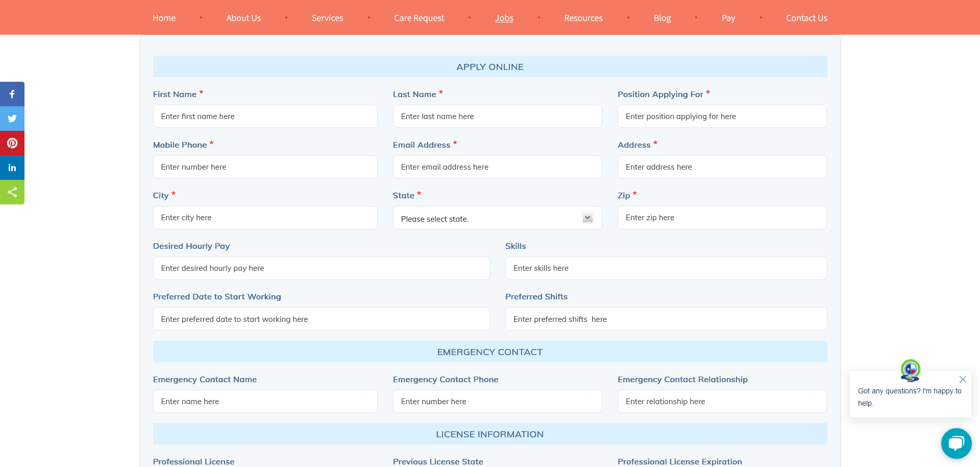The height and width of the screenshot is (467, 980).
Task: Visit the Blog link
Action: coord(662,18)
